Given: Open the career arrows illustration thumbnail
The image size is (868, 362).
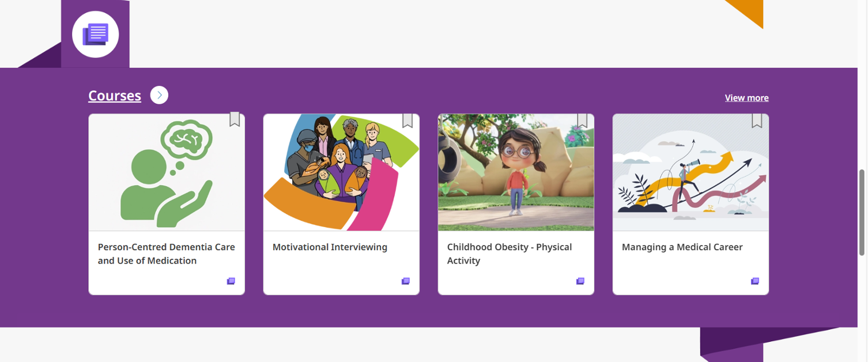Looking at the screenshot, I should (690, 172).
